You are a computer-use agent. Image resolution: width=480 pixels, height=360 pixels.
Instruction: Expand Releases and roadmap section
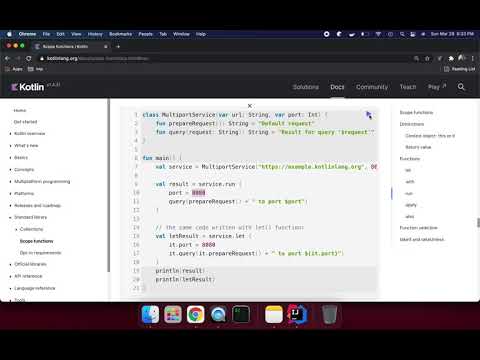pos(10,206)
